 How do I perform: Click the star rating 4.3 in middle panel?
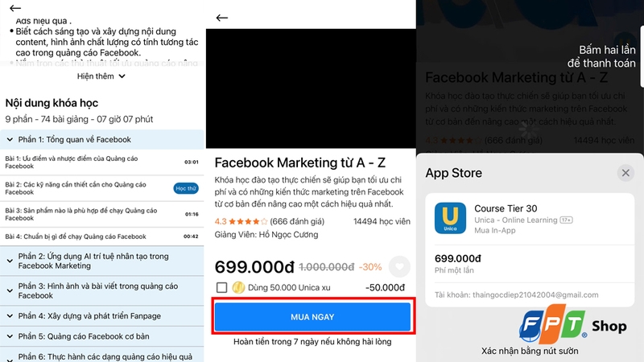241,222
